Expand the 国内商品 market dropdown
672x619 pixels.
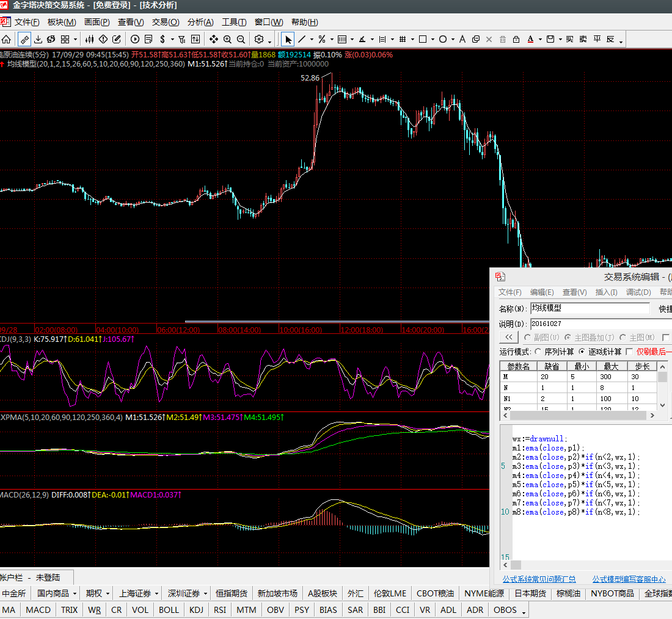coord(75,594)
